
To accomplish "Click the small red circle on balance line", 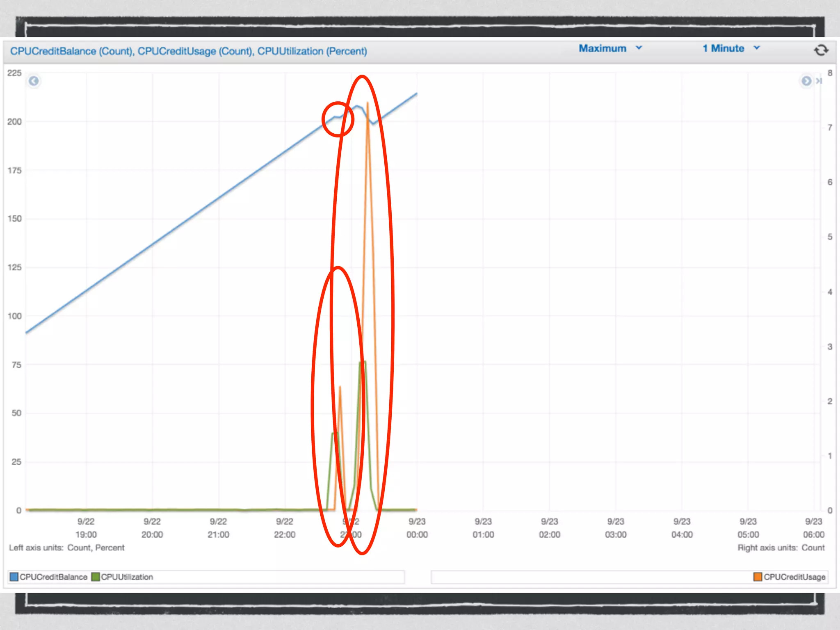I will pos(338,119).
